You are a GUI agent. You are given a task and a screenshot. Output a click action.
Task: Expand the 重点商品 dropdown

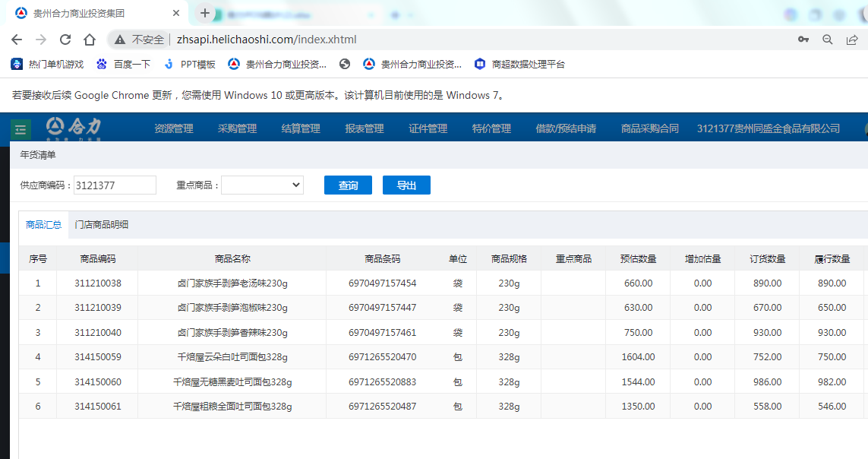[x=262, y=185]
